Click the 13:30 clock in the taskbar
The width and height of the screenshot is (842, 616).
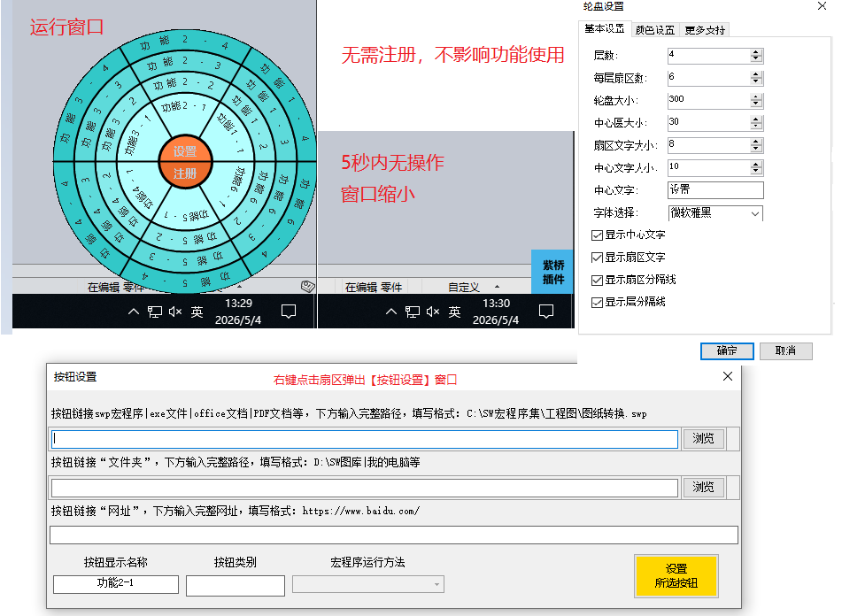point(496,312)
